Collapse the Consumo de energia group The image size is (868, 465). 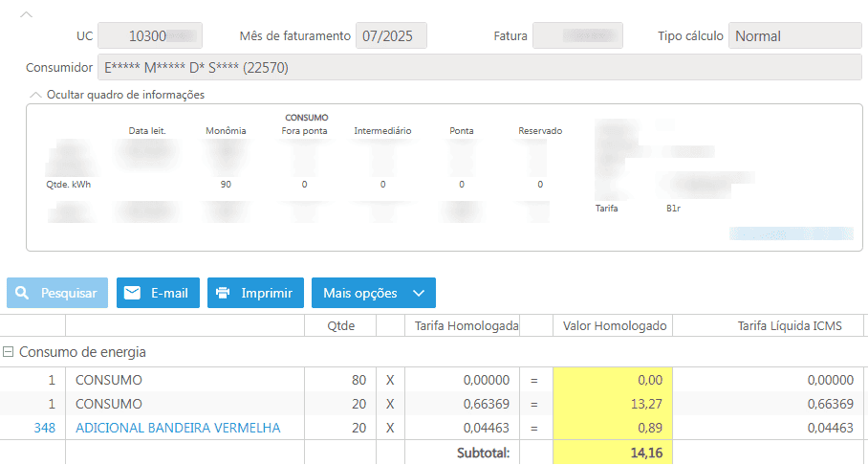pyautogui.click(x=9, y=352)
